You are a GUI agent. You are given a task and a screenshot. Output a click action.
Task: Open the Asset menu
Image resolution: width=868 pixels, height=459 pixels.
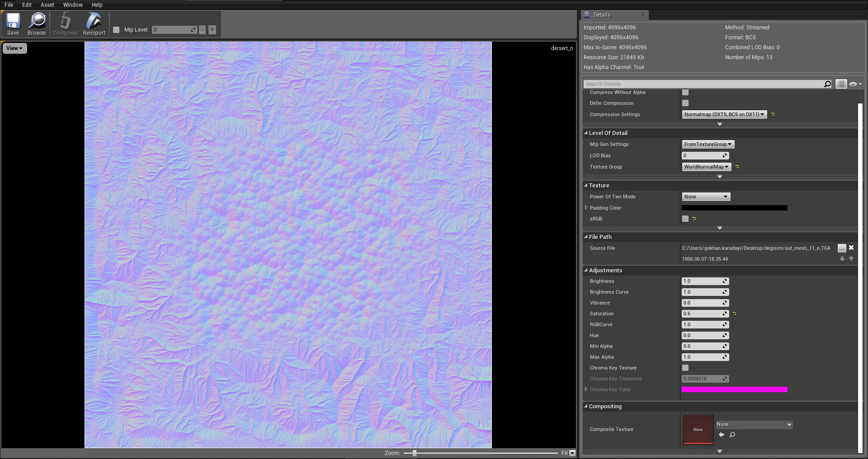click(x=47, y=5)
